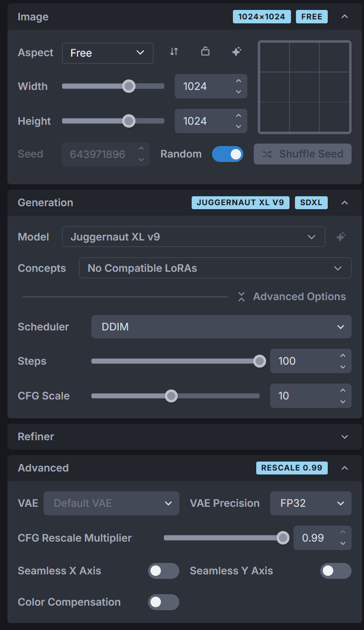The image size is (364, 630).
Task: Open the Aspect ratio dropdown
Action: coord(108,53)
